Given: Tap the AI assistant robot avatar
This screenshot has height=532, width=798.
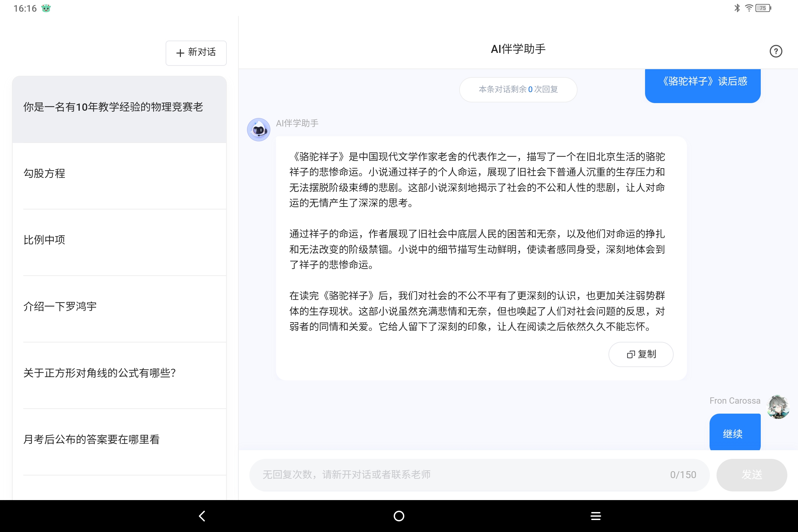Looking at the screenshot, I should [259, 130].
